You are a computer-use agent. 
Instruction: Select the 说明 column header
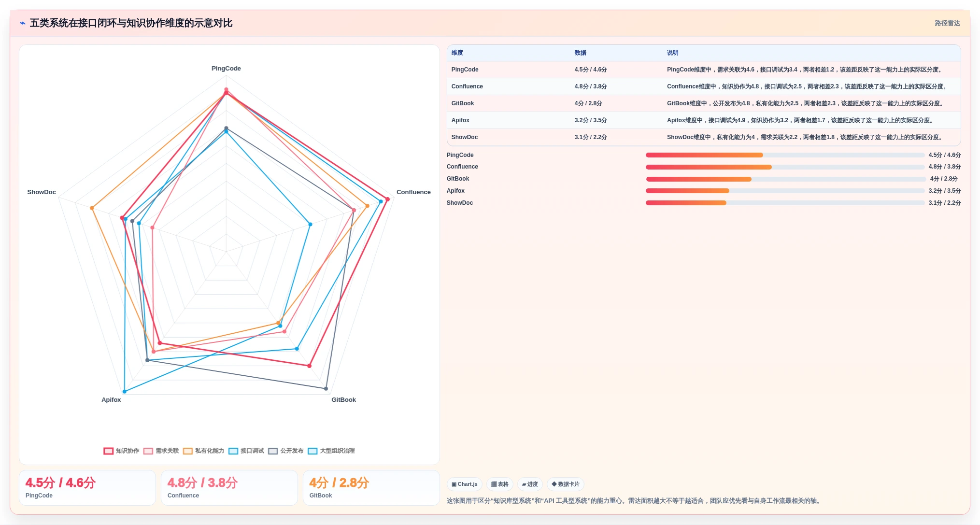(x=673, y=53)
